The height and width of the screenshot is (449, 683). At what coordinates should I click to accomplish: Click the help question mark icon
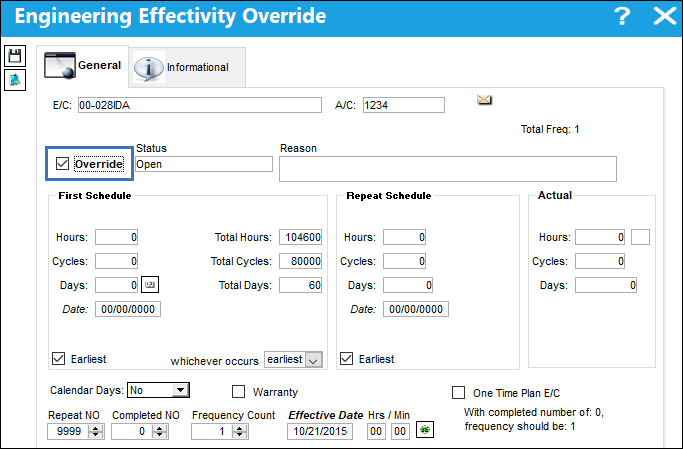click(x=622, y=16)
